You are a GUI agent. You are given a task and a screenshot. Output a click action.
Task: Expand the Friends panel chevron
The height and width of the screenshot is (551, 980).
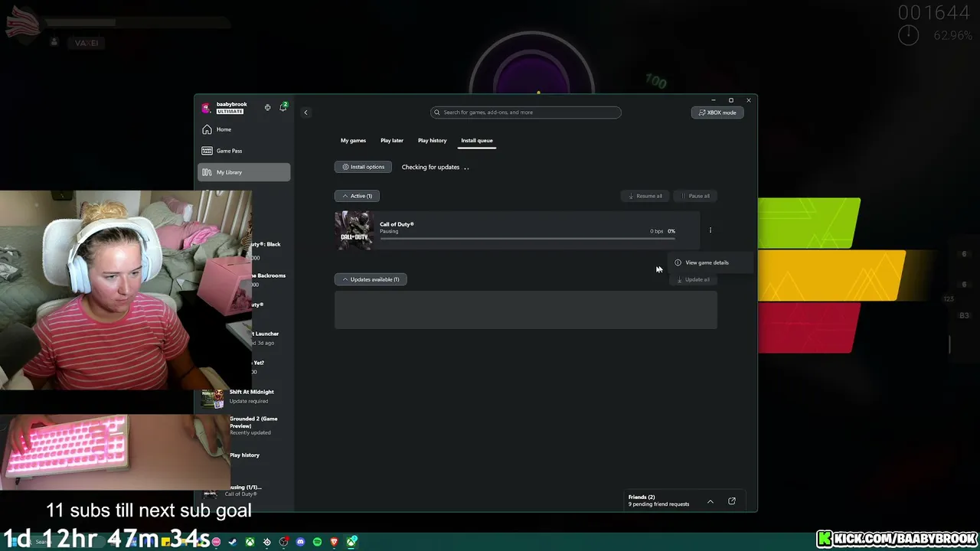point(710,501)
